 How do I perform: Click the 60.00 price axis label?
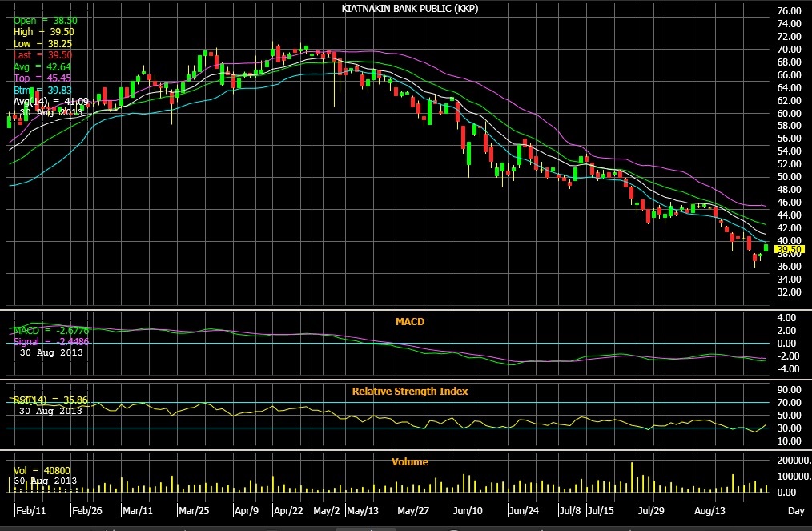(x=790, y=113)
